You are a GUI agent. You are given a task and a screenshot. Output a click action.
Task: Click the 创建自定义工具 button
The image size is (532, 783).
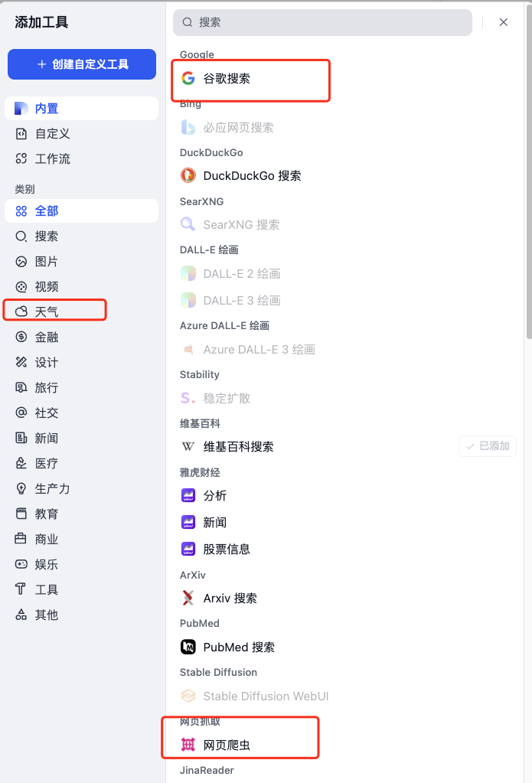pyautogui.click(x=81, y=64)
